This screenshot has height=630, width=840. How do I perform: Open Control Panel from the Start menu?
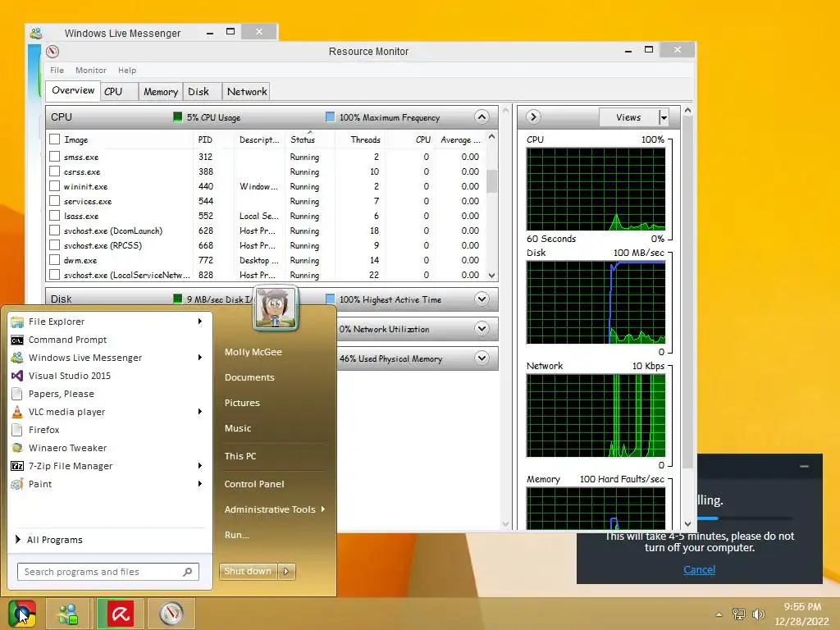click(x=254, y=484)
